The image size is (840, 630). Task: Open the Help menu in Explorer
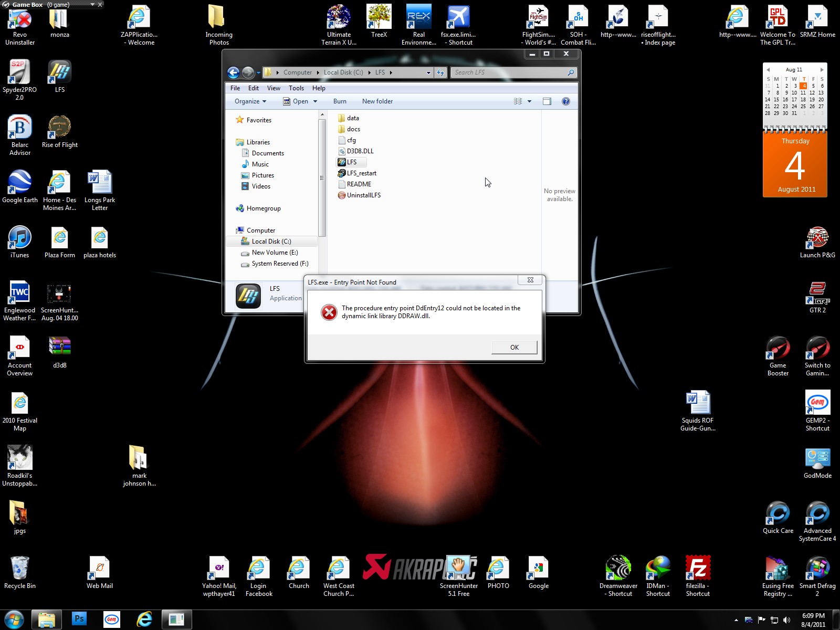pyautogui.click(x=319, y=88)
